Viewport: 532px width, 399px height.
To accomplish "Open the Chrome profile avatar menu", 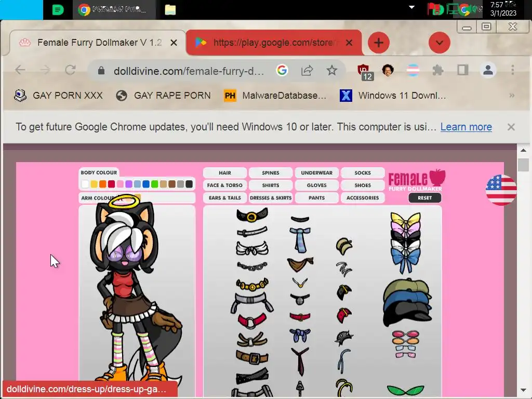I will pos(488,70).
